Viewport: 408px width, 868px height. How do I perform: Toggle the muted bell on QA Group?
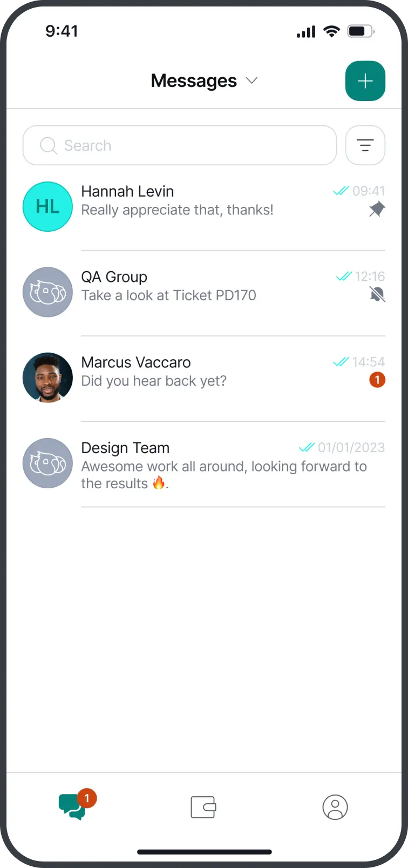pyautogui.click(x=377, y=294)
